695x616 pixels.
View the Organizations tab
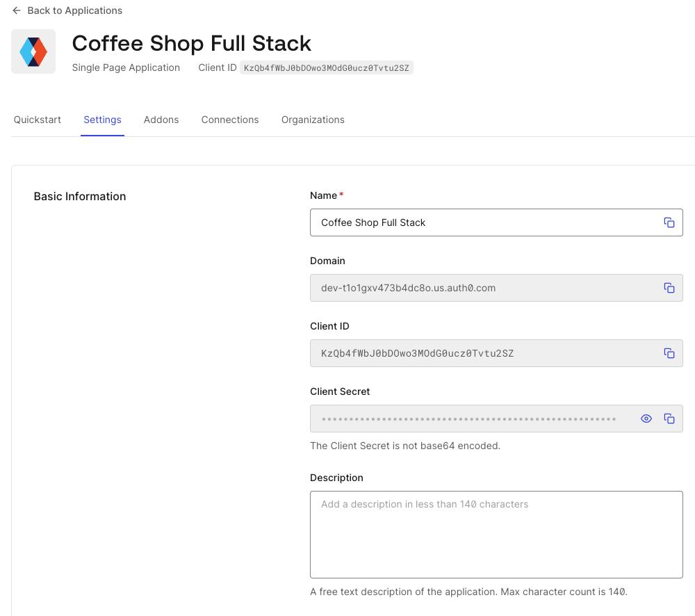click(313, 120)
